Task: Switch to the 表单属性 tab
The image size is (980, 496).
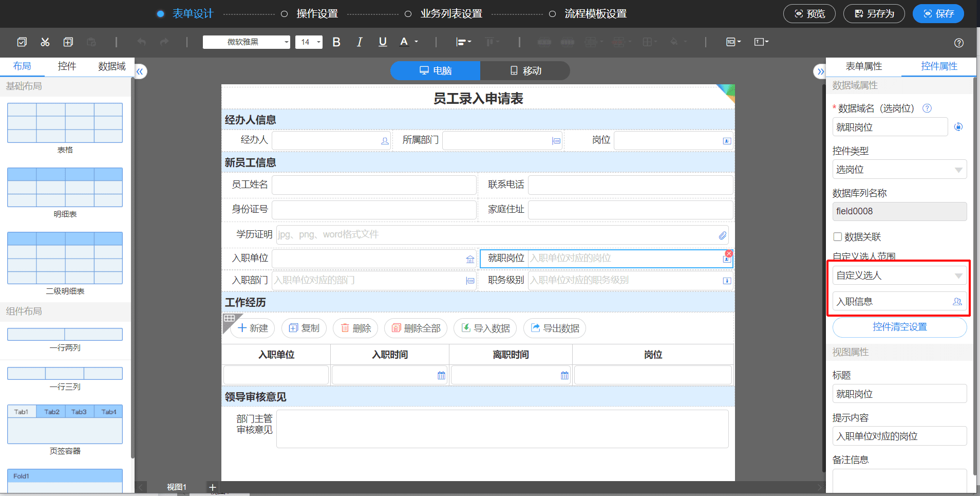Action: pos(864,66)
